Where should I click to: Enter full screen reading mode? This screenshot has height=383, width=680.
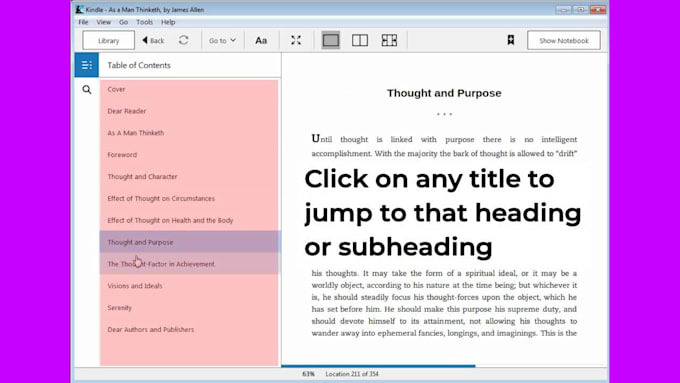(x=296, y=40)
